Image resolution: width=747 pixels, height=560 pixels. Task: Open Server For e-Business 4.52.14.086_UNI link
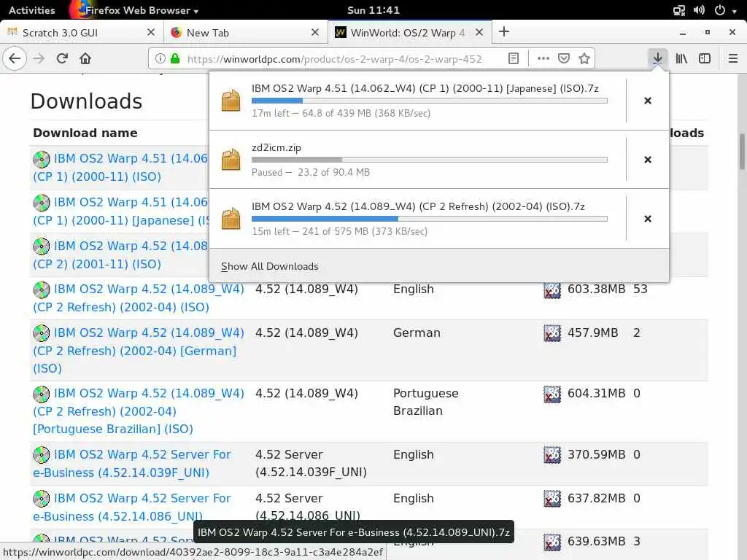[132, 507]
